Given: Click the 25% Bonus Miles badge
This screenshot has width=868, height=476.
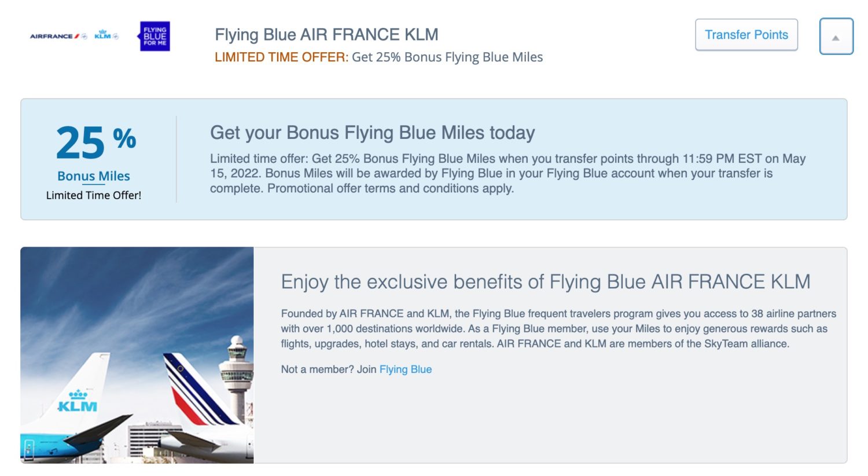Looking at the screenshot, I should [93, 156].
